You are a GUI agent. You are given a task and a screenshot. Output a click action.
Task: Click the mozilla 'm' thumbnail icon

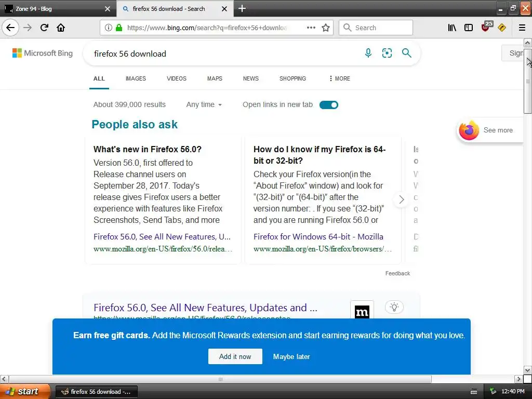[x=362, y=310]
